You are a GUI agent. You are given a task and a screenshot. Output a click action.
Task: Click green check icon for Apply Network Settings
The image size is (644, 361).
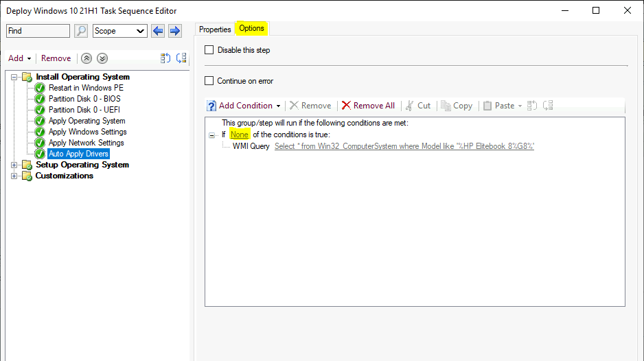point(40,143)
